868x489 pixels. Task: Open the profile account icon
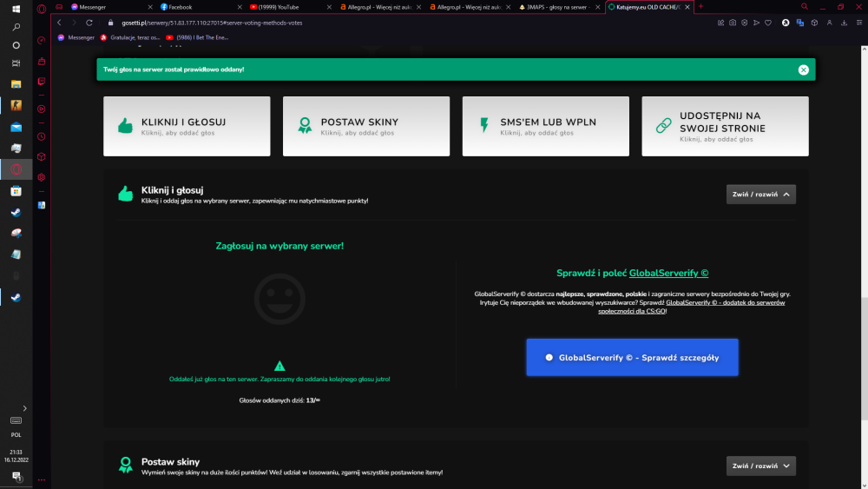pyautogui.click(x=829, y=23)
